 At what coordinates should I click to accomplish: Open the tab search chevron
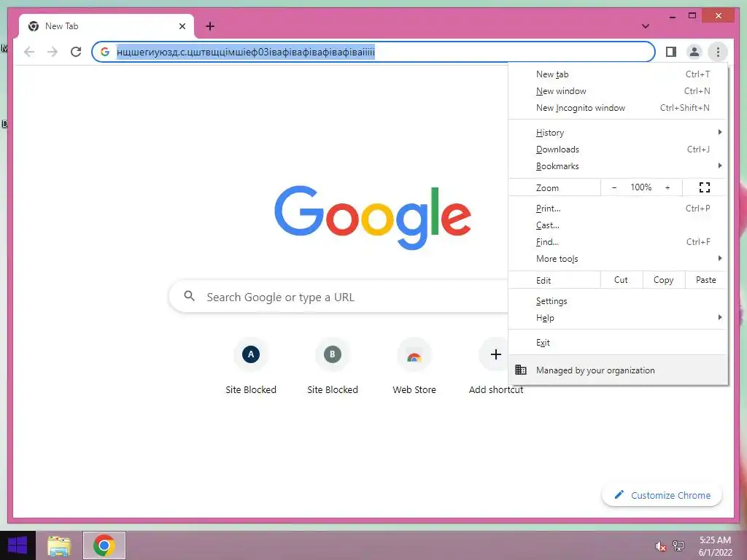pyautogui.click(x=646, y=26)
